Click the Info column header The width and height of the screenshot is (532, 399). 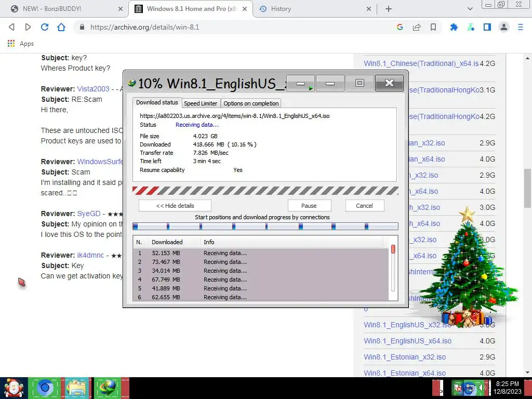pyautogui.click(x=292, y=242)
